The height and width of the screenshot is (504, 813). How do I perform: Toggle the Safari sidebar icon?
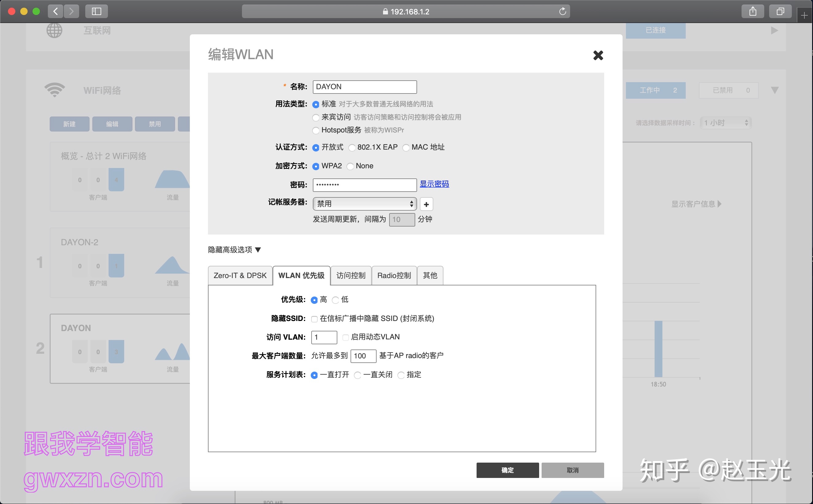pos(96,11)
